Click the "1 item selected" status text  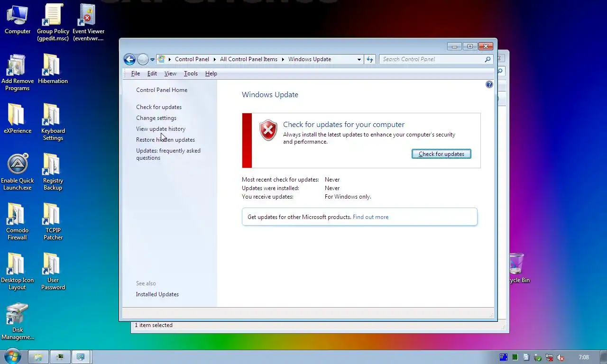[154, 325]
